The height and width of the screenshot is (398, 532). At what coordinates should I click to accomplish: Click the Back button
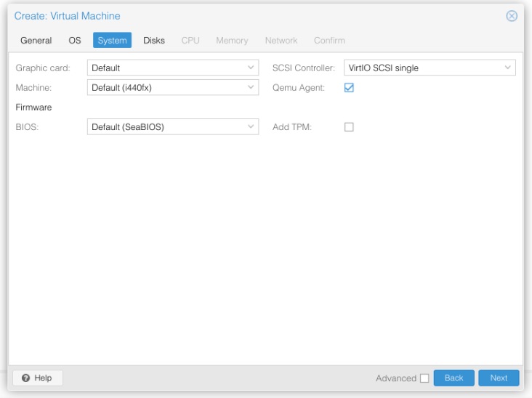point(454,378)
